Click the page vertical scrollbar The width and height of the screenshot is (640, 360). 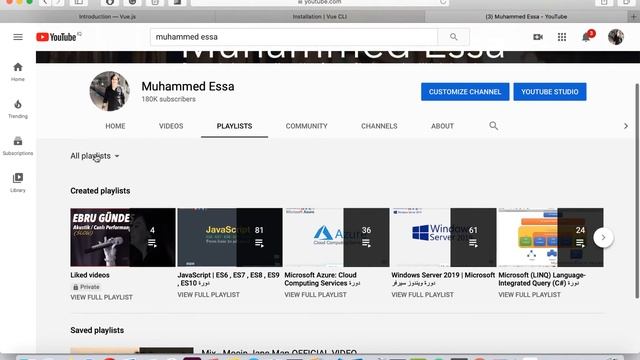pyautogui.click(x=637, y=191)
